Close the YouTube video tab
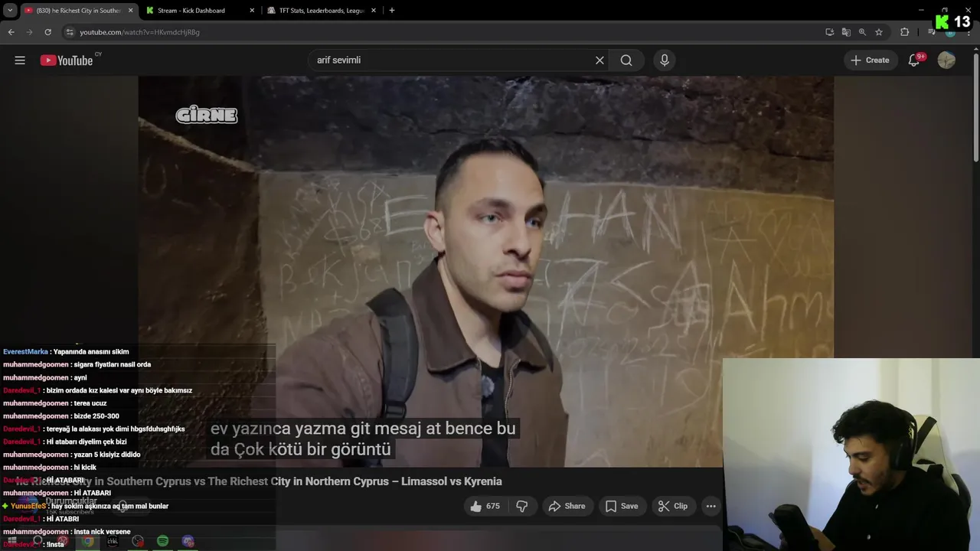 point(130,11)
